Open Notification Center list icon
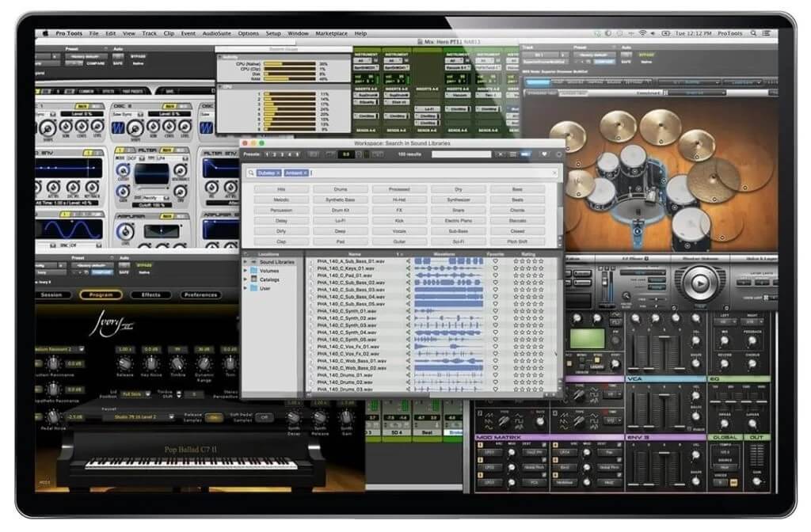Screen dimensions: 811x532 (767, 33)
